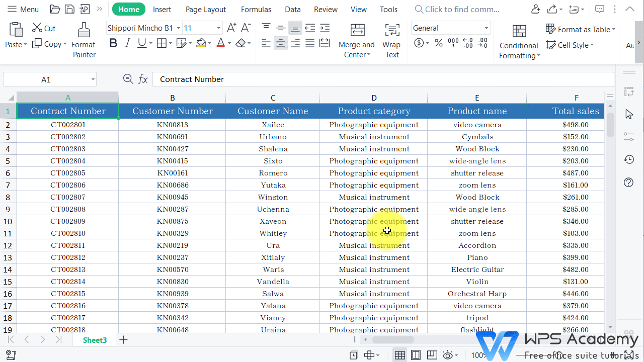Open Conditional Formatting options
644x362 pixels.
point(519,40)
